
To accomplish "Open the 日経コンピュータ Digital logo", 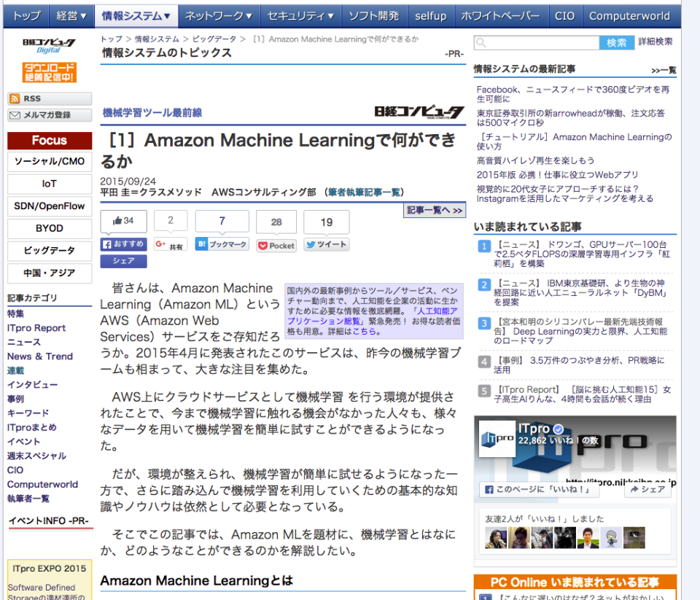I will 48,47.
